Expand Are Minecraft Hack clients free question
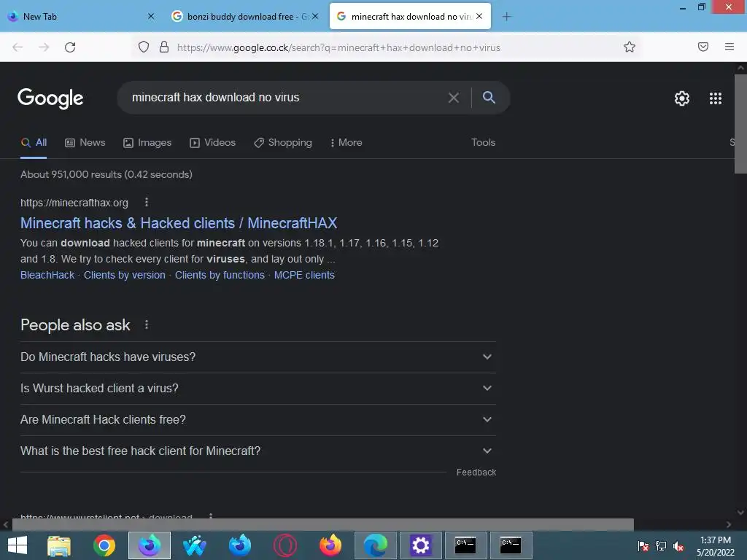The width and height of the screenshot is (747, 560). (258, 420)
